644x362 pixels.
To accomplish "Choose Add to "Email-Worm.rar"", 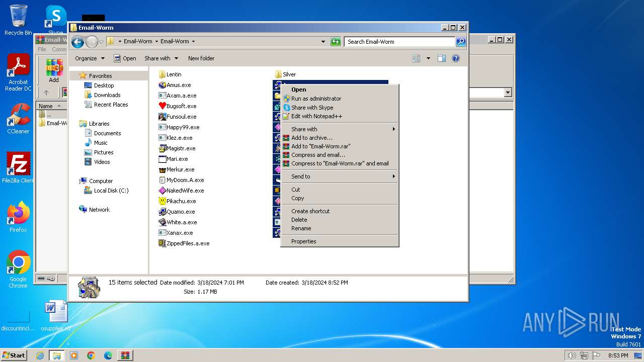I will point(340,146).
